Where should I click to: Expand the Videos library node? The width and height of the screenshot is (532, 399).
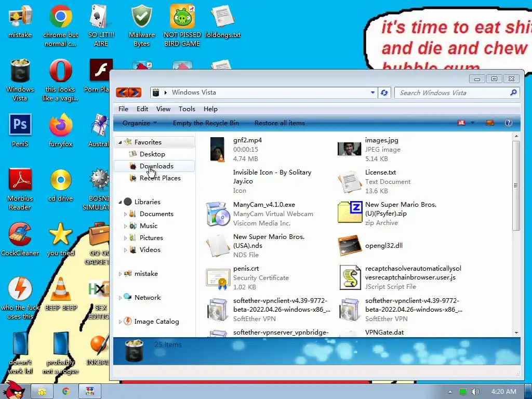pos(125,250)
